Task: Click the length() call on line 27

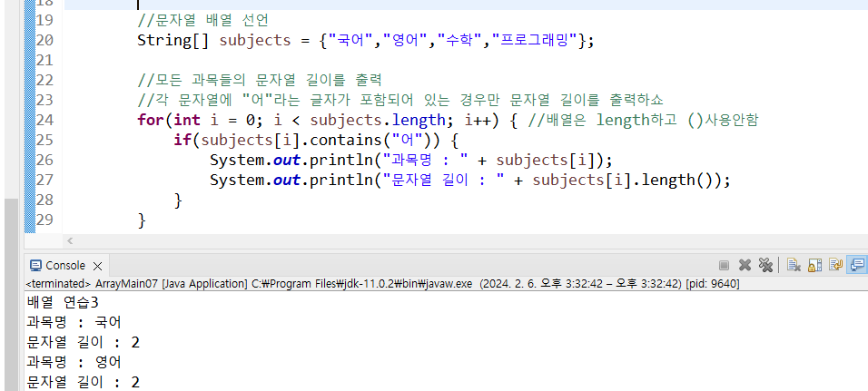Action: [677, 180]
